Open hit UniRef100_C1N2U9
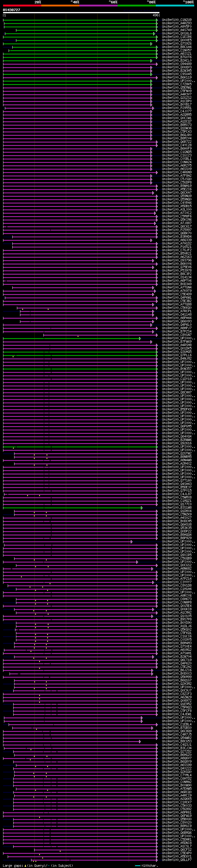Image resolution: width=197 pixels, height=868 pixels. [177, 20]
